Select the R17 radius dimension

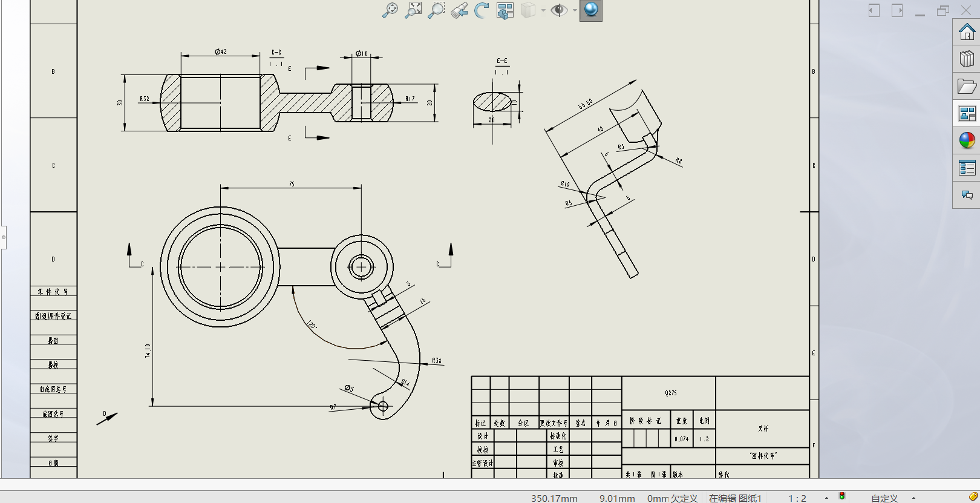pos(410,99)
